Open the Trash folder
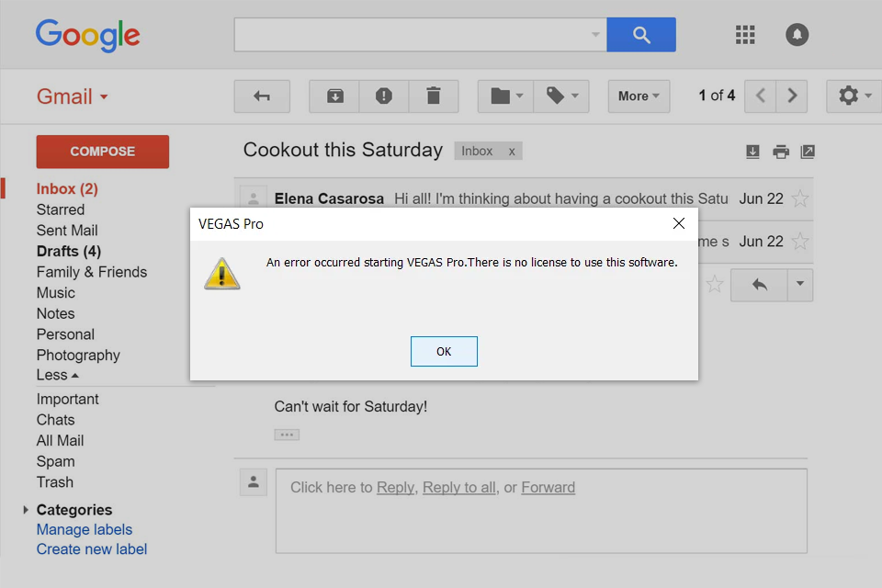 point(55,482)
